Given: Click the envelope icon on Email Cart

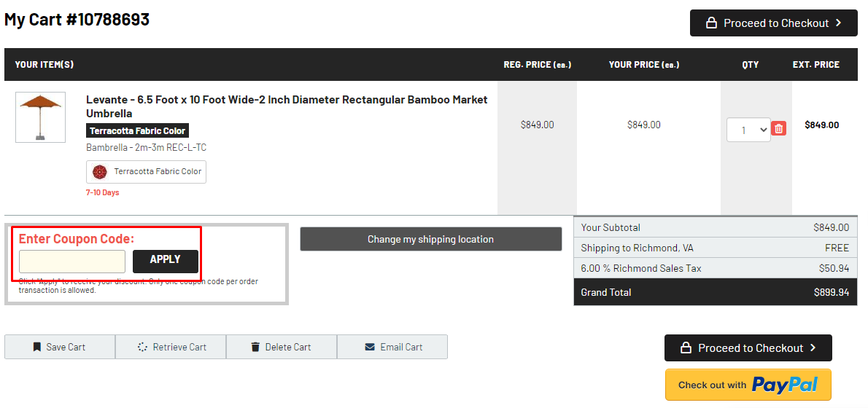Looking at the screenshot, I should pos(370,347).
